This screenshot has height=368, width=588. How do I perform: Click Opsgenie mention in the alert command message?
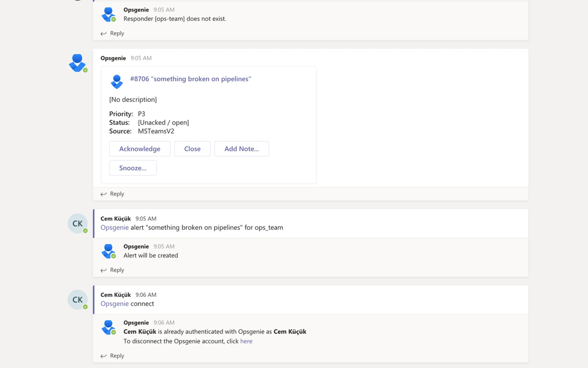pyautogui.click(x=115, y=227)
